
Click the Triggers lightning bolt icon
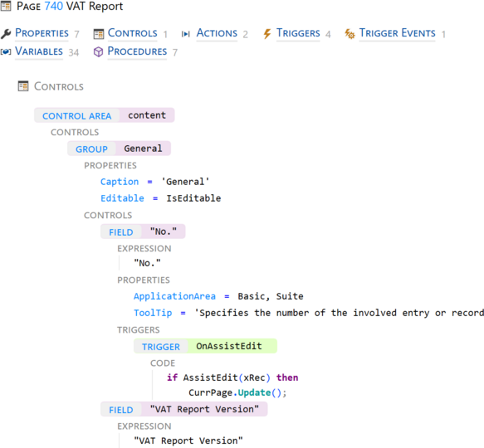click(267, 34)
